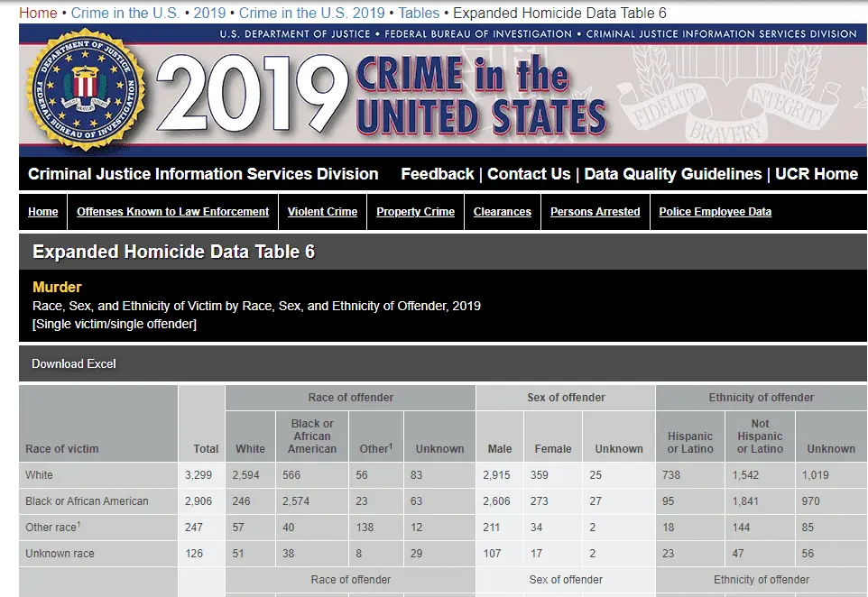The height and width of the screenshot is (597, 868).
Task: Click the Criminal Justice Information Services Division heading
Action: (203, 174)
